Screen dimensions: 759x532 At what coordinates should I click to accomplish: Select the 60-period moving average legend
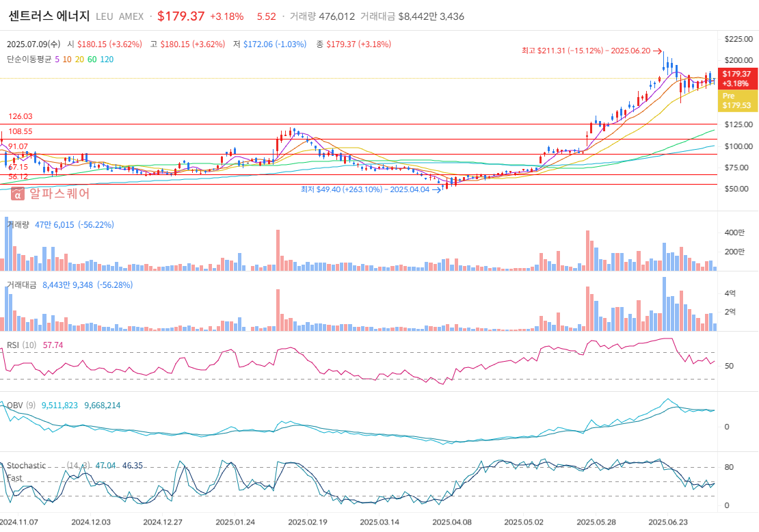click(92, 59)
